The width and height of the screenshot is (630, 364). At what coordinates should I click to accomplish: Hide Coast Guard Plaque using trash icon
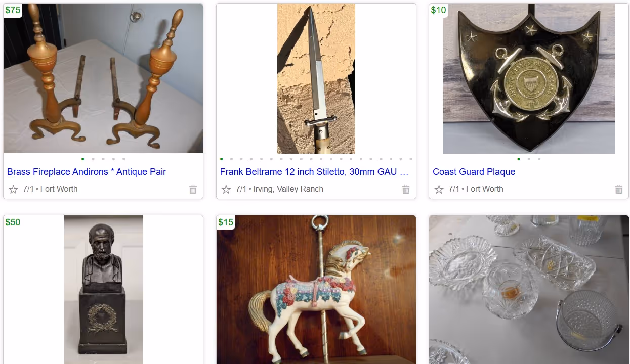pyautogui.click(x=618, y=189)
